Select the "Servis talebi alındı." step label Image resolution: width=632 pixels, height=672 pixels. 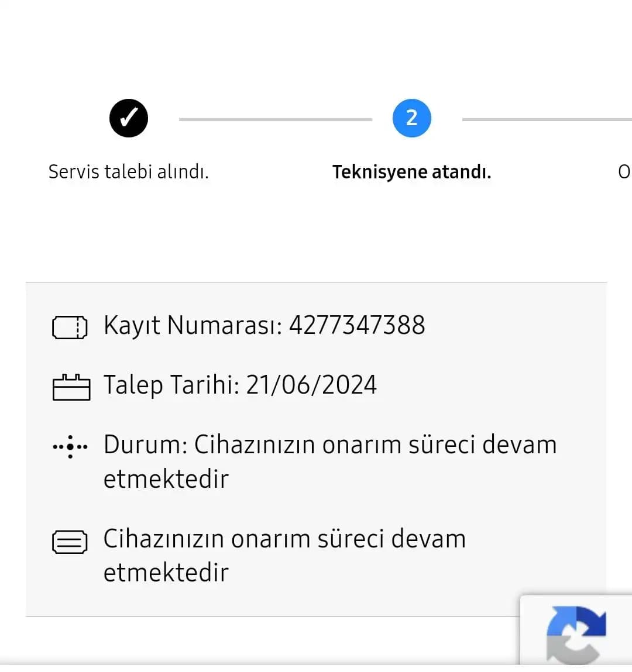(128, 172)
